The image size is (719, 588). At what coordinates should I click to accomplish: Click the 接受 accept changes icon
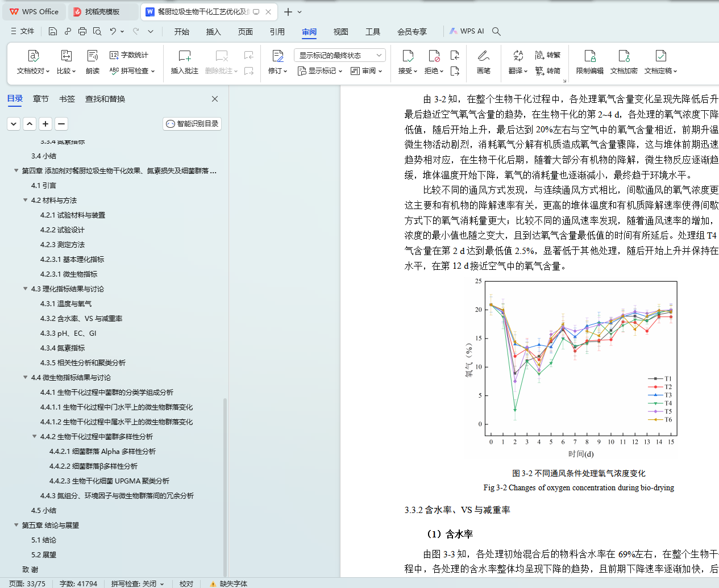[x=408, y=56]
